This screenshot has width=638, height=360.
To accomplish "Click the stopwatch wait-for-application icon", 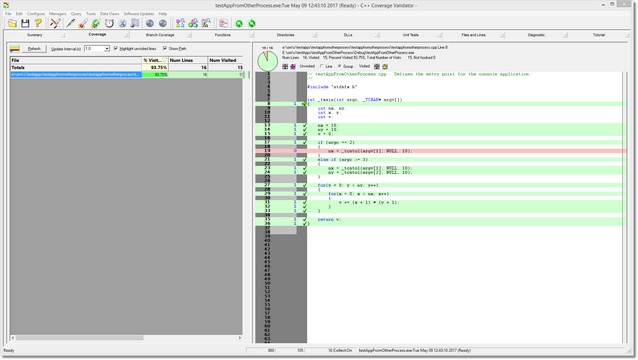I will (x=109, y=24).
